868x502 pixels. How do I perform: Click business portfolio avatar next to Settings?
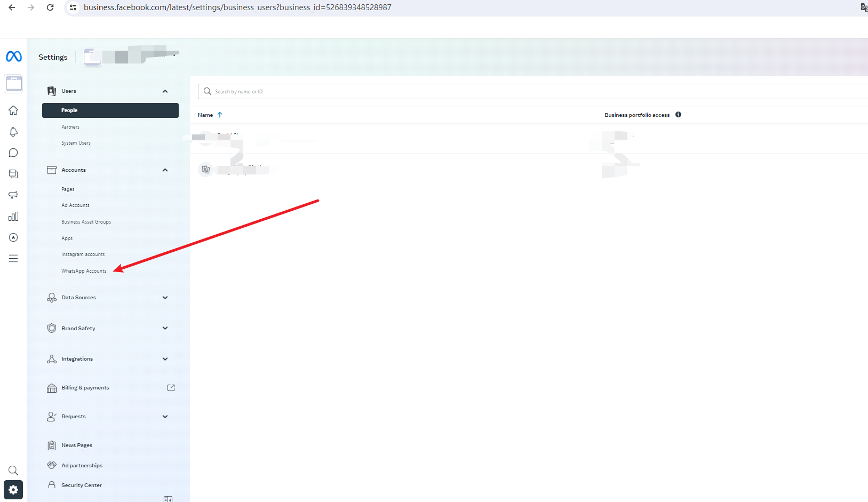click(92, 57)
